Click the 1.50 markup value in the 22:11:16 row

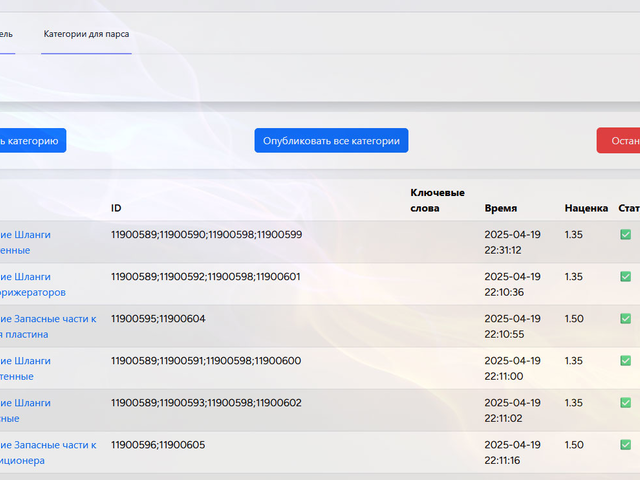[573, 445]
